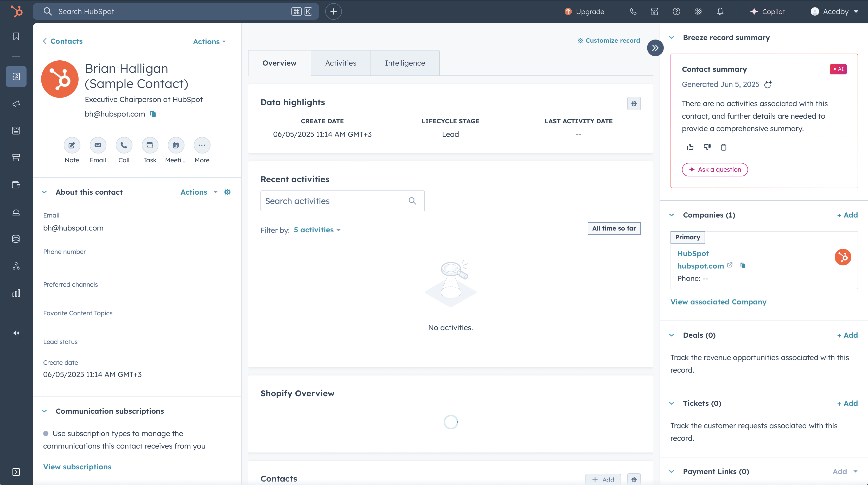Open the Marketing megaphone sidebar icon
This screenshot has width=868, height=485.
(16, 104)
